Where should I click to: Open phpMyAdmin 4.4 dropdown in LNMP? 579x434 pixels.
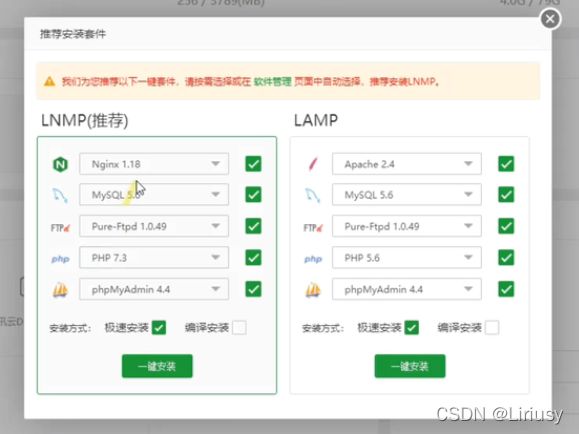(154, 289)
